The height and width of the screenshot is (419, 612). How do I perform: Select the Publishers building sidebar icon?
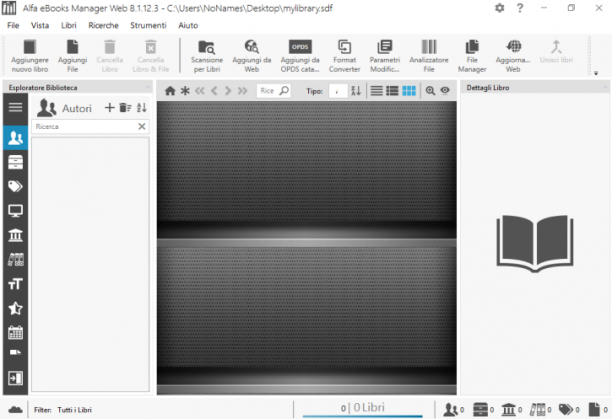tap(15, 235)
